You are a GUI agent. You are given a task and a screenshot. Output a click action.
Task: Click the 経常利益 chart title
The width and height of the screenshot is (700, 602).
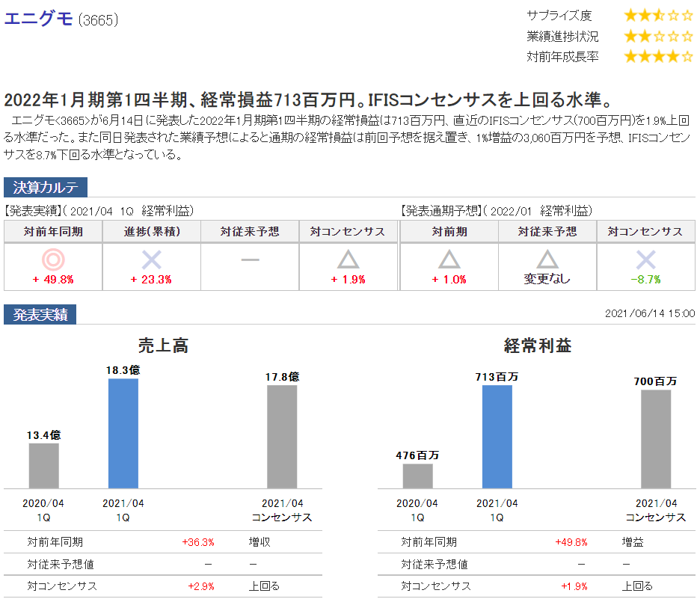pos(538,345)
